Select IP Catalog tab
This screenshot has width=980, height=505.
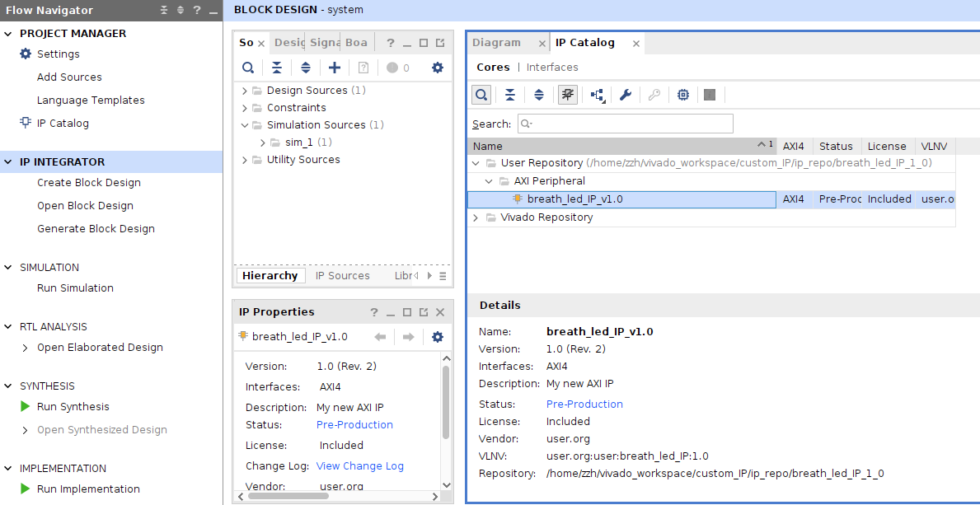tap(585, 43)
